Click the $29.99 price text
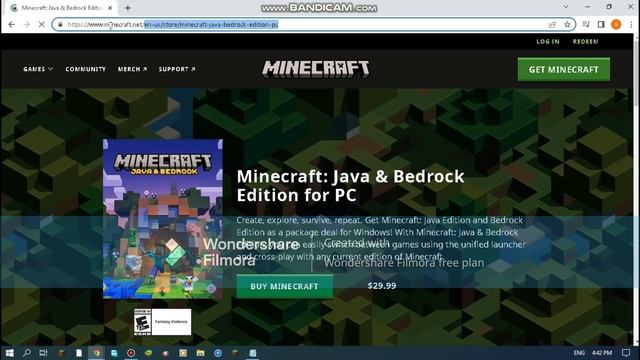 (382, 286)
